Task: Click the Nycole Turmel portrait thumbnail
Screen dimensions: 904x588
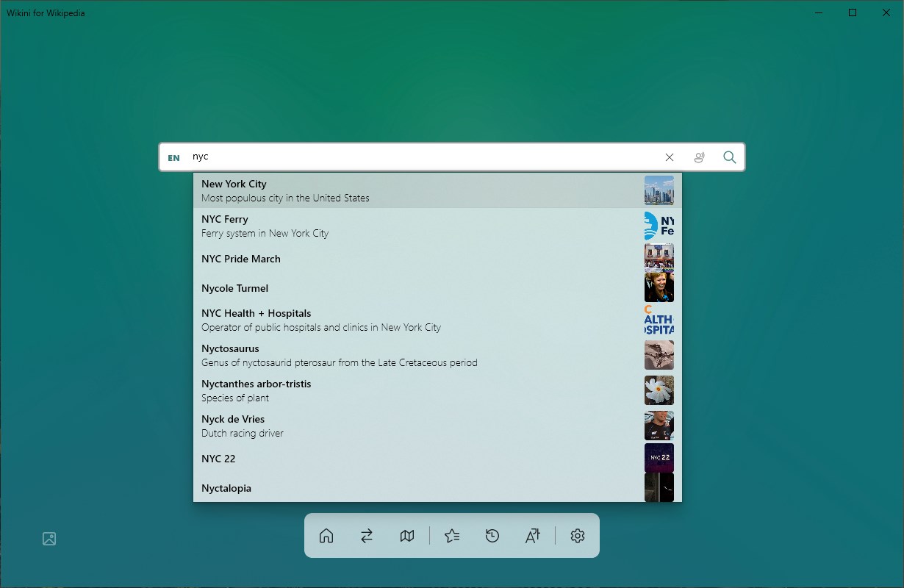Action: [x=659, y=287]
